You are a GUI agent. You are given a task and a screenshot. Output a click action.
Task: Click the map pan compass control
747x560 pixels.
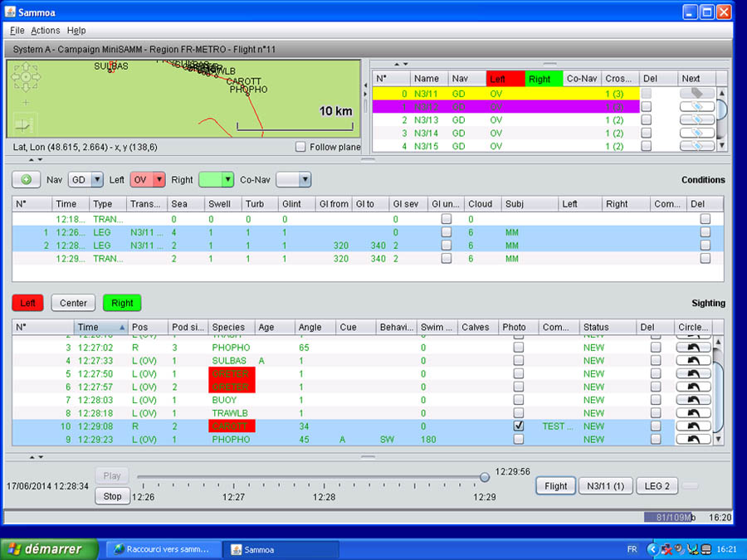tap(26, 76)
